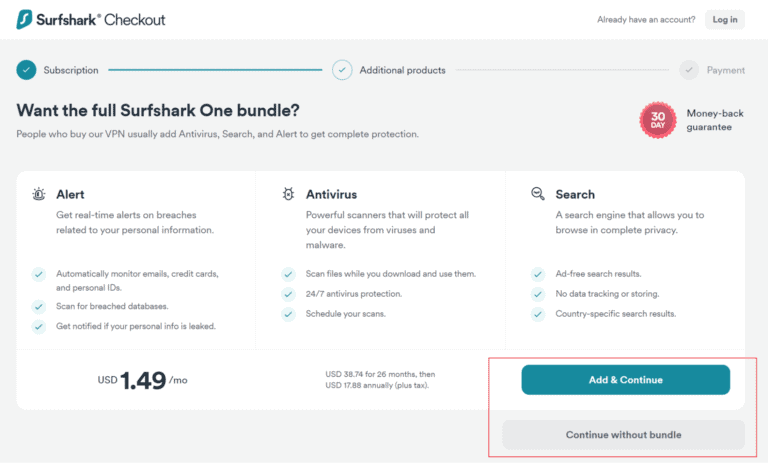Go to the Subscription step
The width and height of the screenshot is (768, 463).
tap(71, 70)
